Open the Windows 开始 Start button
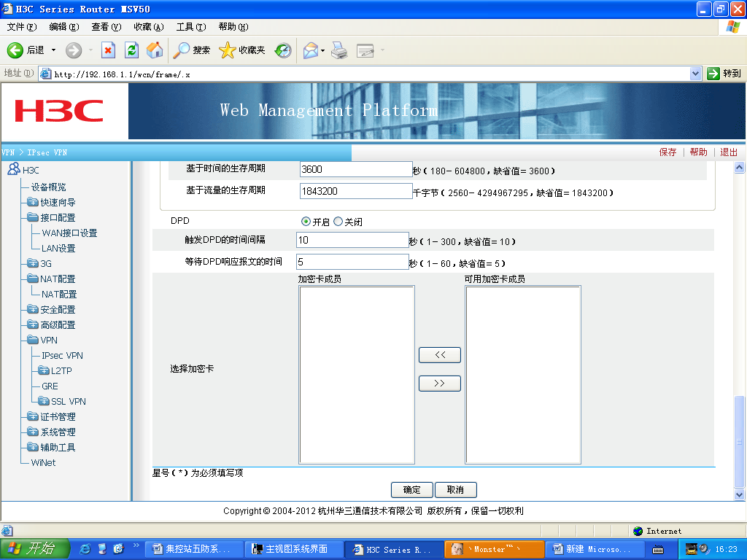This screenshot has height=560, width=747. point(34,549)
